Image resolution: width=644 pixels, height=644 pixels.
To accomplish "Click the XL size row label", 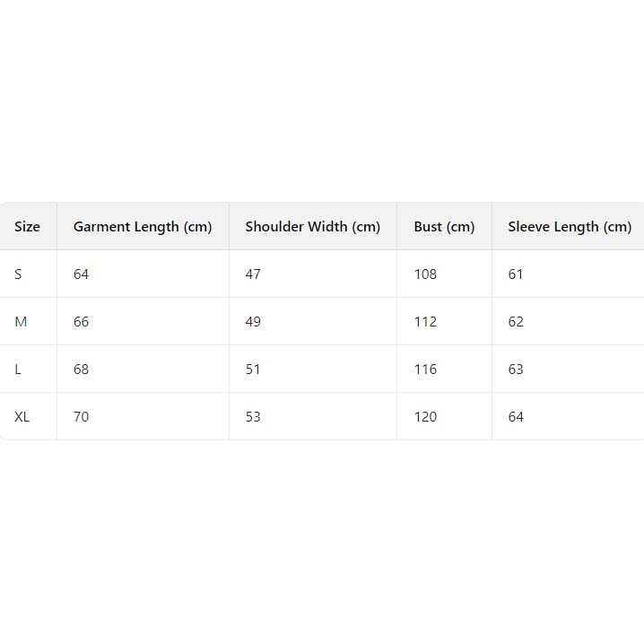I will pos(22,417).
